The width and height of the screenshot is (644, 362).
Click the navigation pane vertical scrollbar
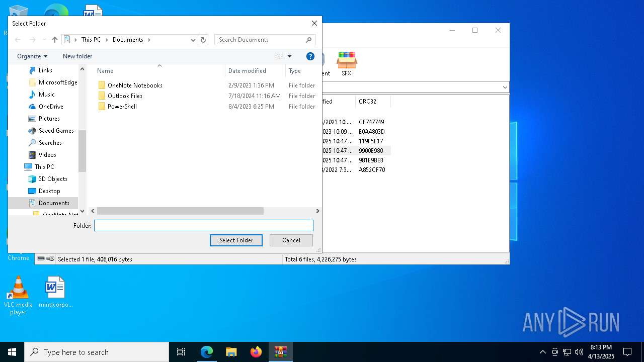82,151
